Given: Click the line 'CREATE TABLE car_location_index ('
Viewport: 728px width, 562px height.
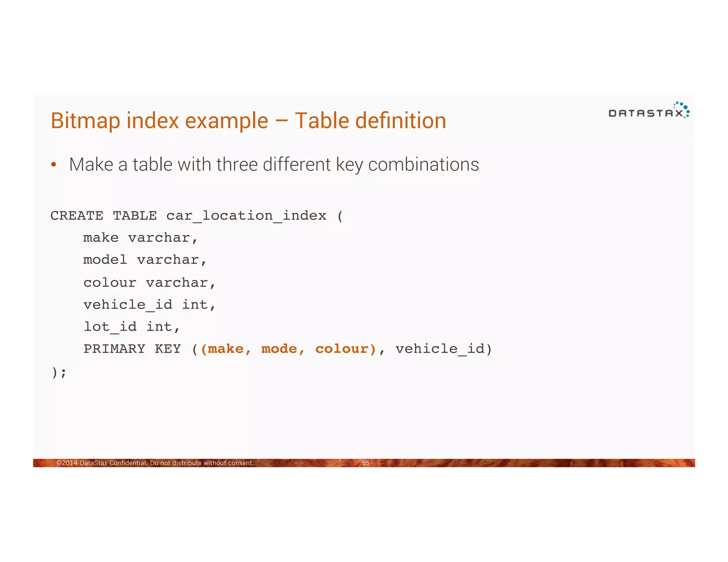Looking at the screenshot, I should coord(197,216).
